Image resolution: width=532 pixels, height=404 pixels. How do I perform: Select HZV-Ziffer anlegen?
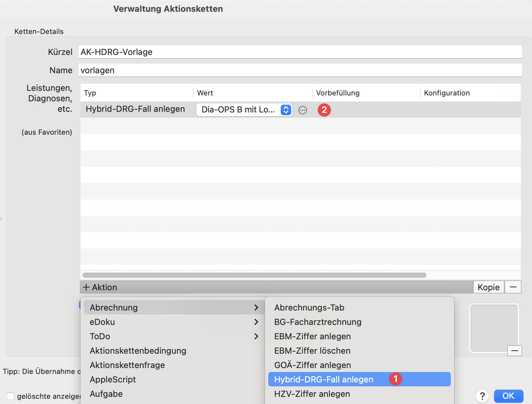click(x=360, y=394)
